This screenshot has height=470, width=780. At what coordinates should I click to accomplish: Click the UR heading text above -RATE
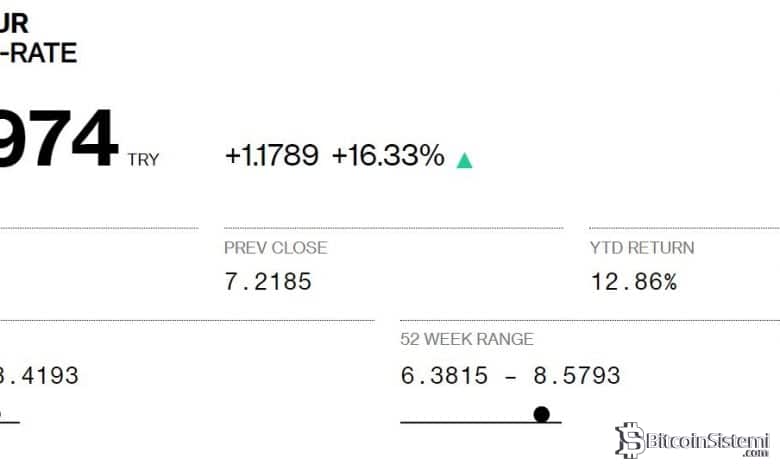14,24
